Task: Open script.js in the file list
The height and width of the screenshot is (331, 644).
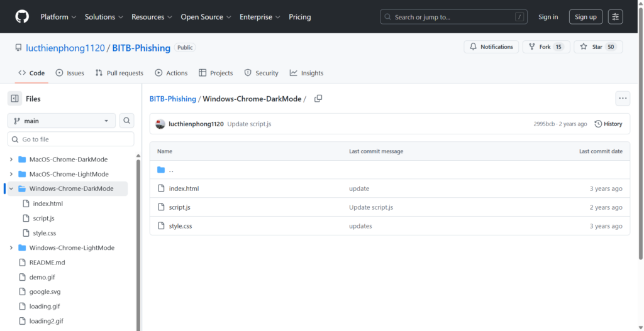Action: 180,207
